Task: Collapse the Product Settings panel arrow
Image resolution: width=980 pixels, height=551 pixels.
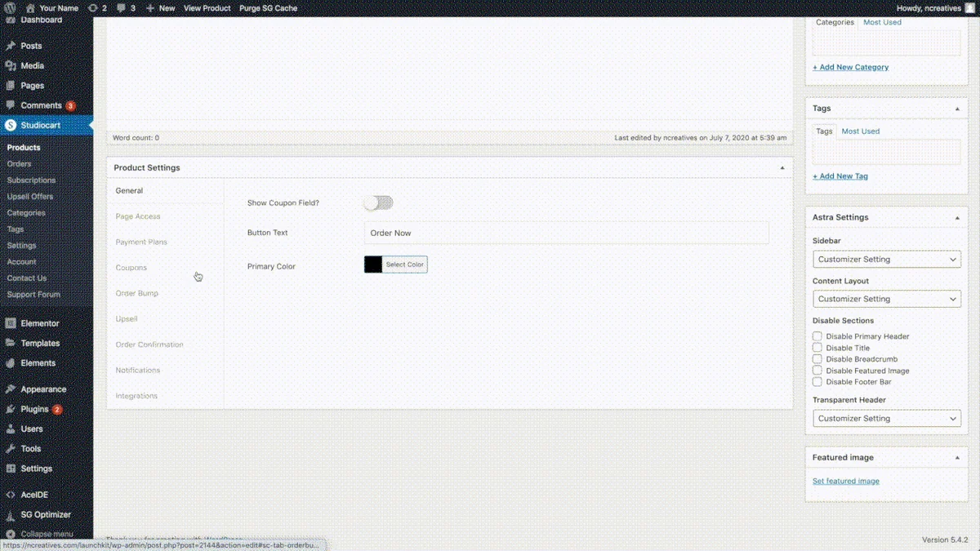Action: (x=782, y=168)
